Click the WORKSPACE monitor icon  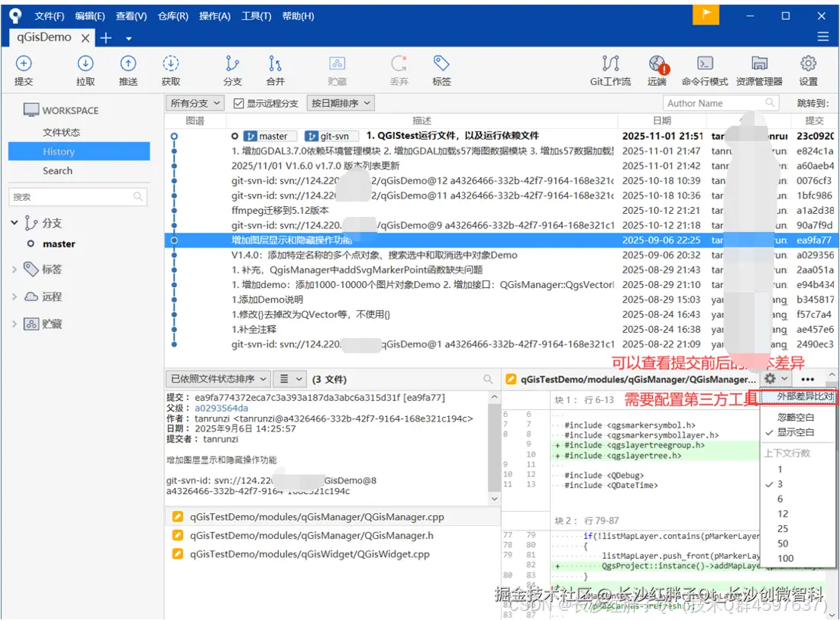click(31, 110)
